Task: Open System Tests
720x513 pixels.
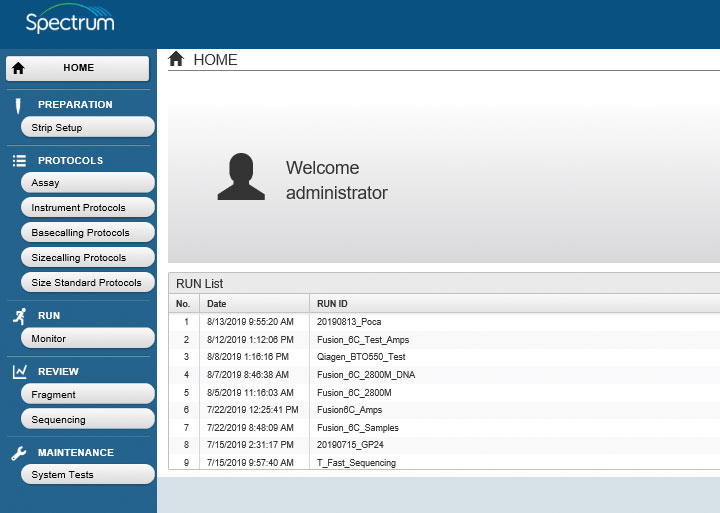Action: [x=86, y=475]
